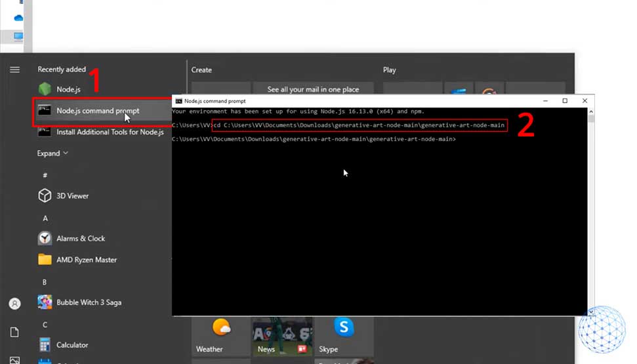Image resolution: width=637 pixels, height=364 pixels.
Task: Open the AMD Ryzen Master folder
Action: click(77, 260)
